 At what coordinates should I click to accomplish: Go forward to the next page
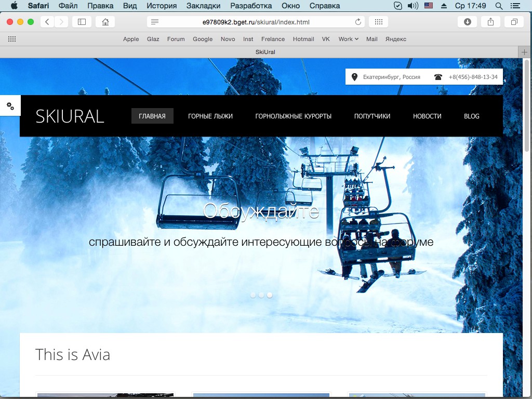61,22
